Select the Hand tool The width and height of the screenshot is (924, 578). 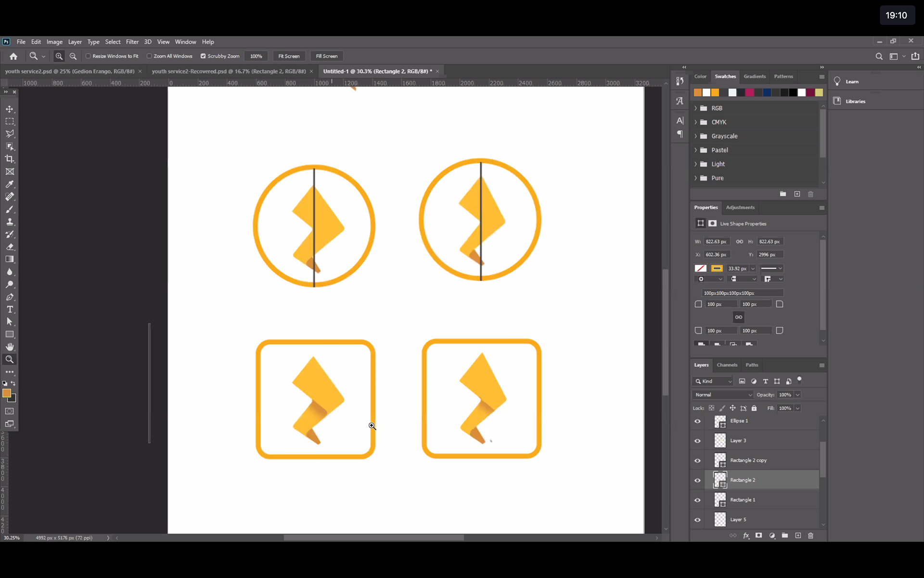[10, 347]
